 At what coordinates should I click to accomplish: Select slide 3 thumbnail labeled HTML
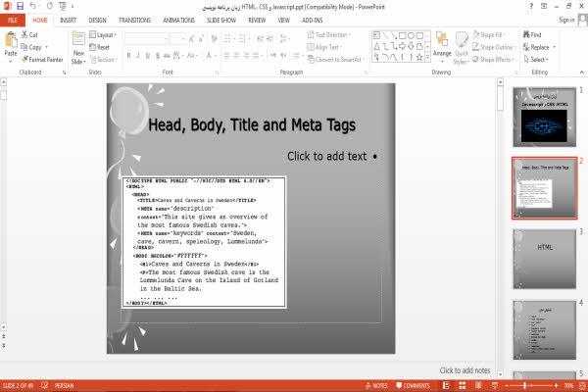(544, 259)
